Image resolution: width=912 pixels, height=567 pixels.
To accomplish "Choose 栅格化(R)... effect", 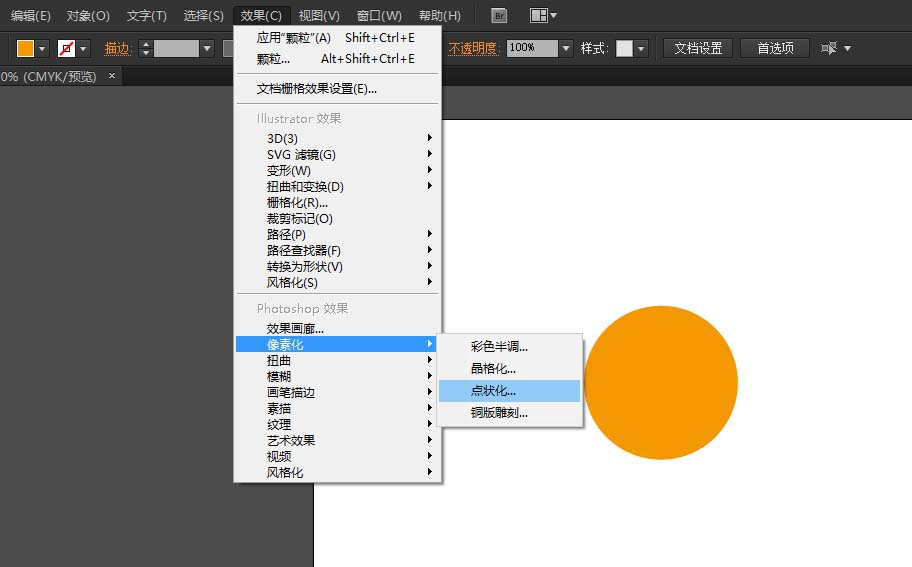I will pos(337,202).
